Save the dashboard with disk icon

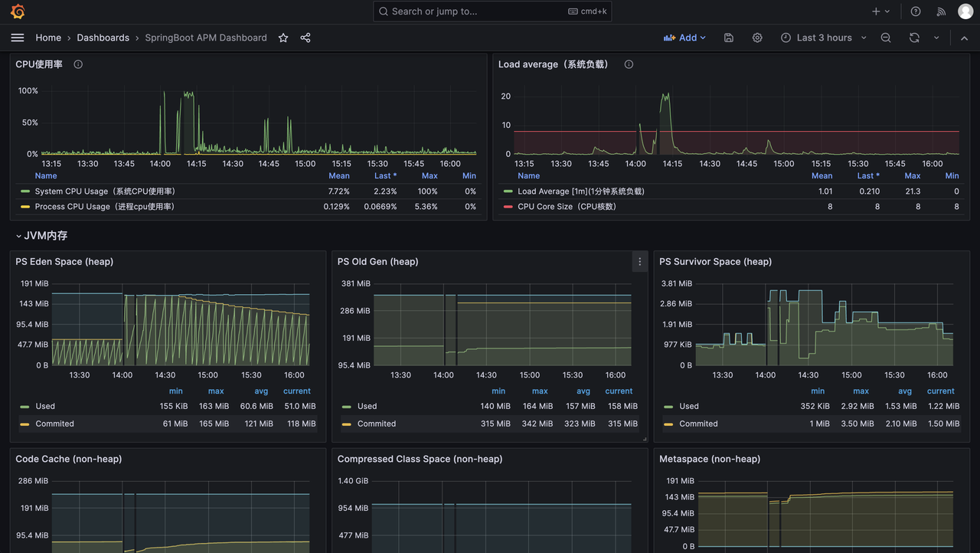729,38
